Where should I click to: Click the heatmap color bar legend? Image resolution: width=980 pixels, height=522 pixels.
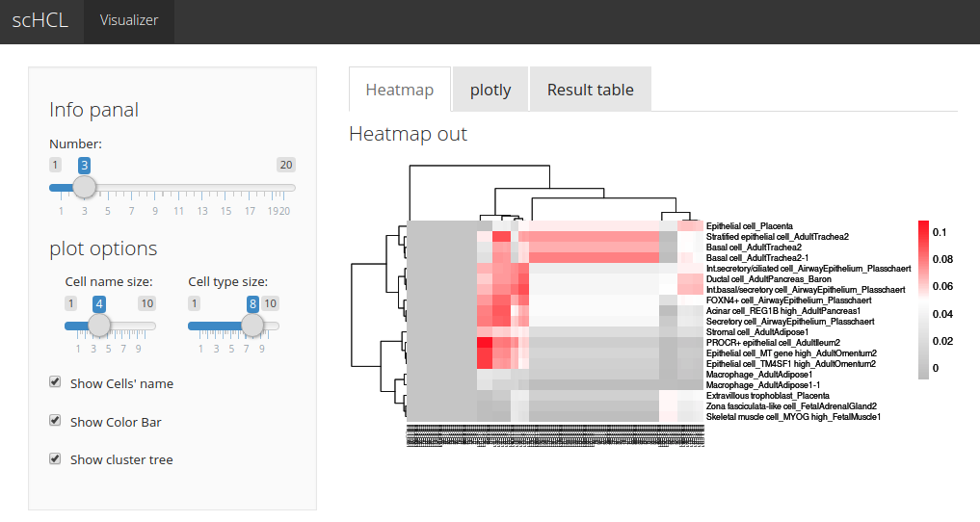pyautogui.click(x=922, y=299)
